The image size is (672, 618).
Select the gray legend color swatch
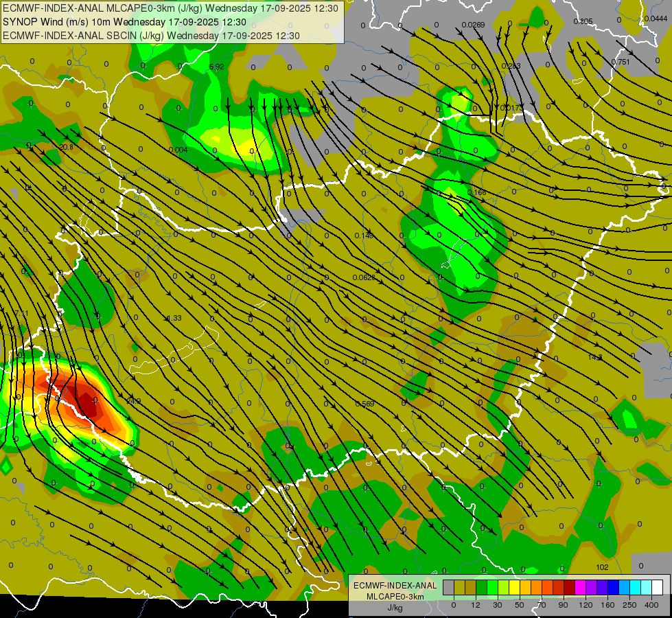448,587
